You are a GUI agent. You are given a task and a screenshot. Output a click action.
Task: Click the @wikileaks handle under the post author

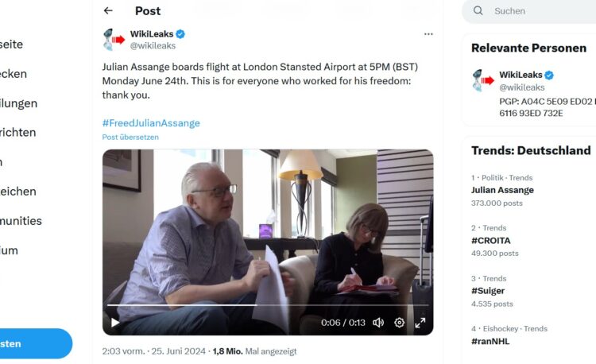[153, 46]
